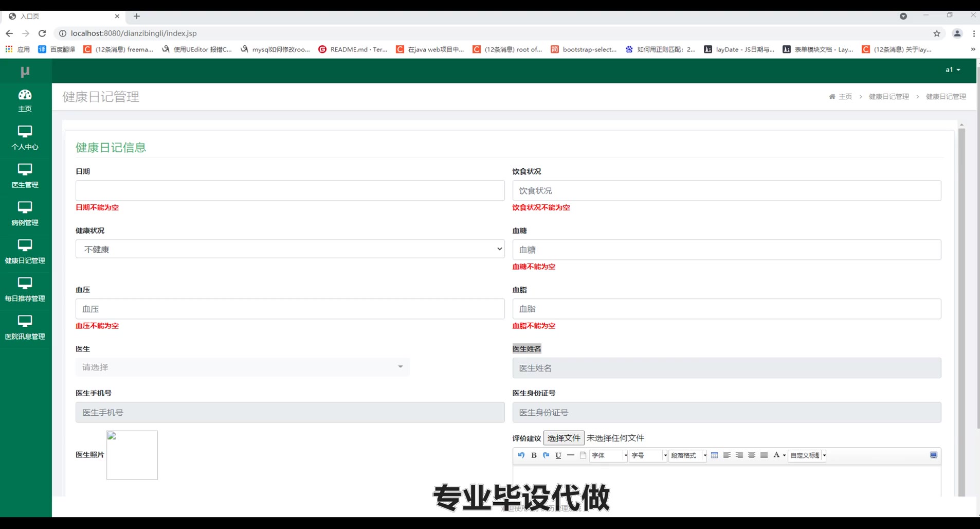
Task: Align text right in editor
Action: (x=739, y=455)
